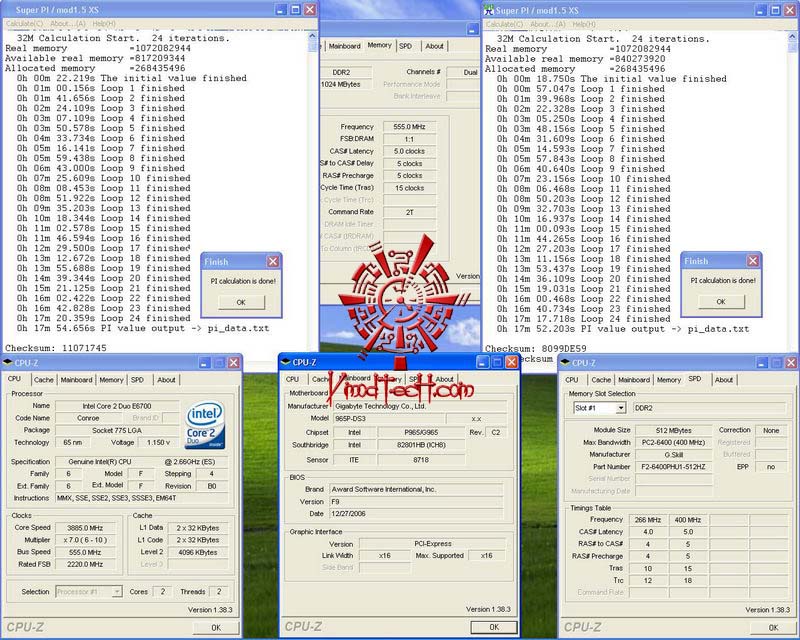The height and width of the screenshot is (640, 800).
Task: Maximize the left Super PI window
Action: [295, 10]
